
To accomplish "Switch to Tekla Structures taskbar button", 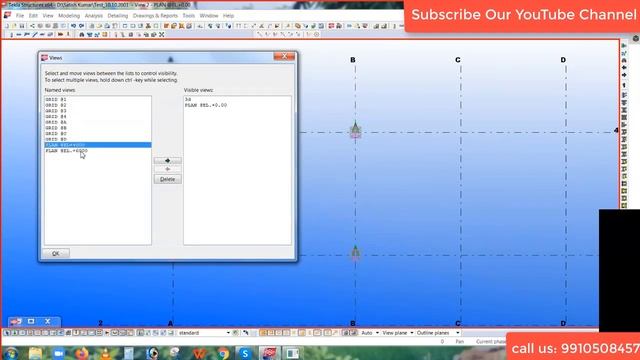I will (269, 353).
